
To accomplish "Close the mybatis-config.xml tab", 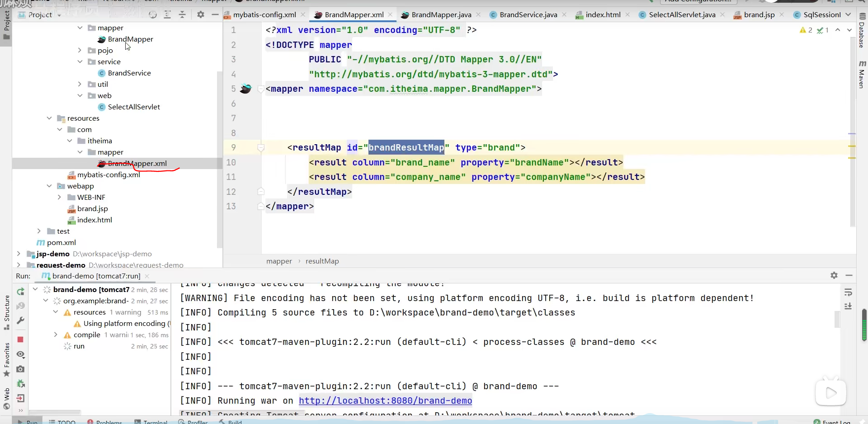I will click(303, 15).
